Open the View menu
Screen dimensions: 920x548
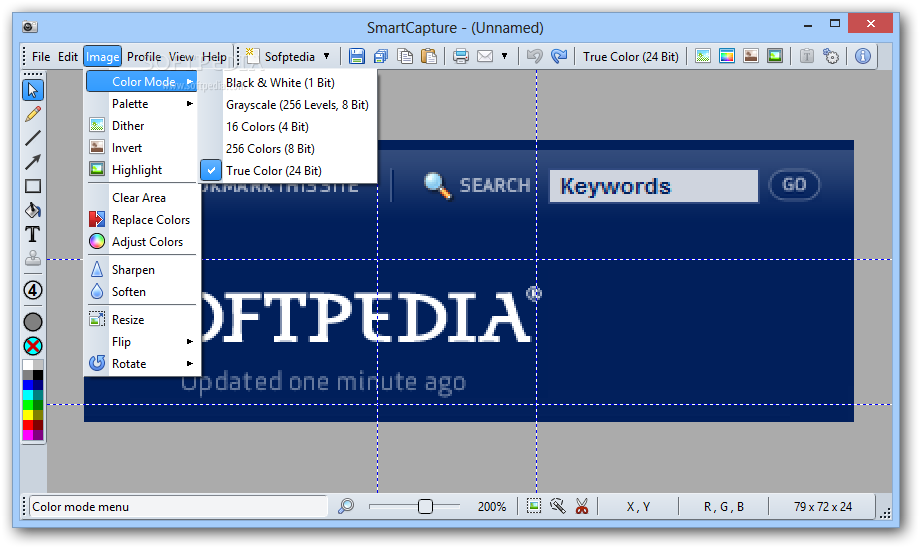(181, 57)
